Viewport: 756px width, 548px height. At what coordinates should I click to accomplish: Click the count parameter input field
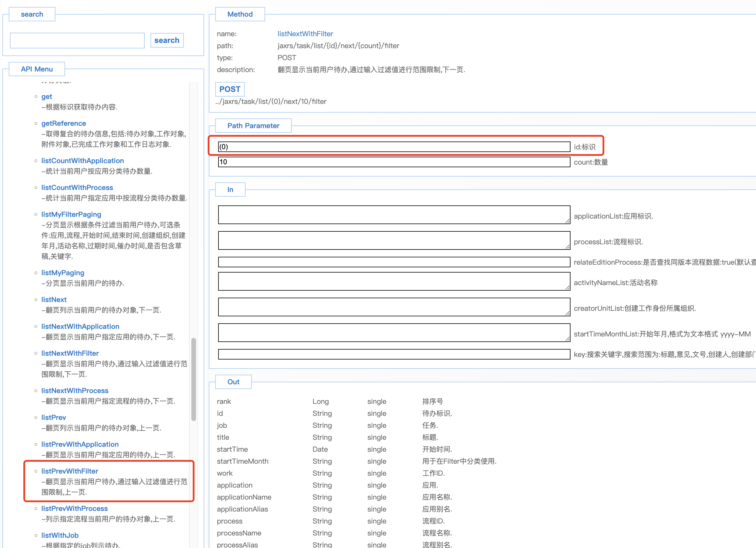[x=394, y=162]
